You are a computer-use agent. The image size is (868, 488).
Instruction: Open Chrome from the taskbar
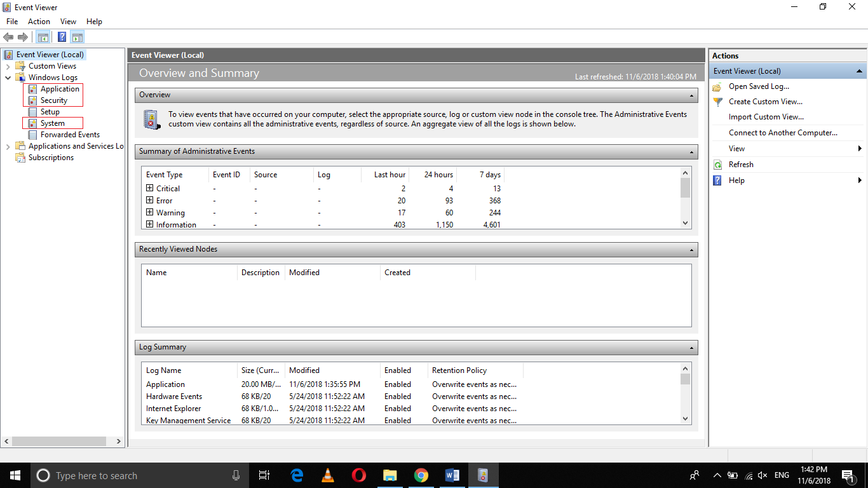(x=421, y=475)
